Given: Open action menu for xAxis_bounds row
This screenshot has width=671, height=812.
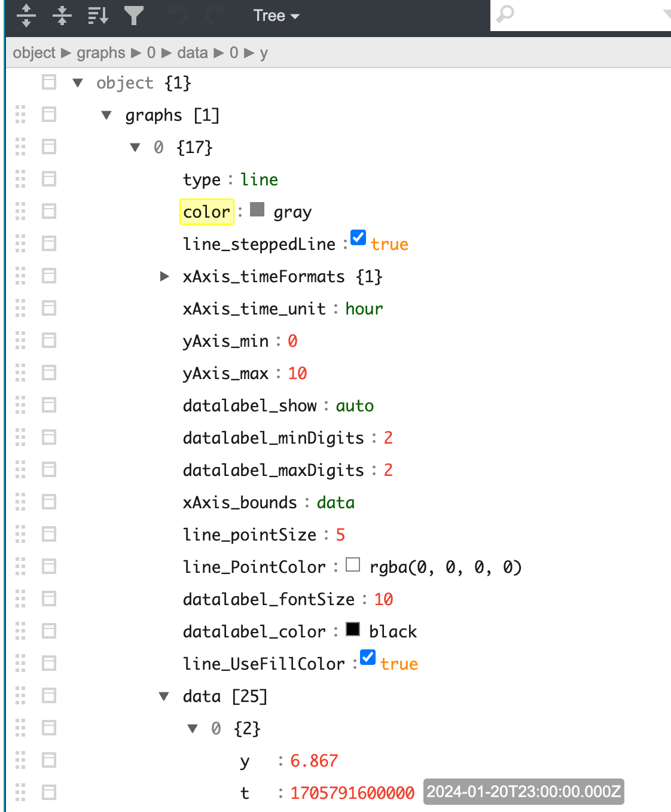Looking at the screenshot, I should tap(49, 502).
